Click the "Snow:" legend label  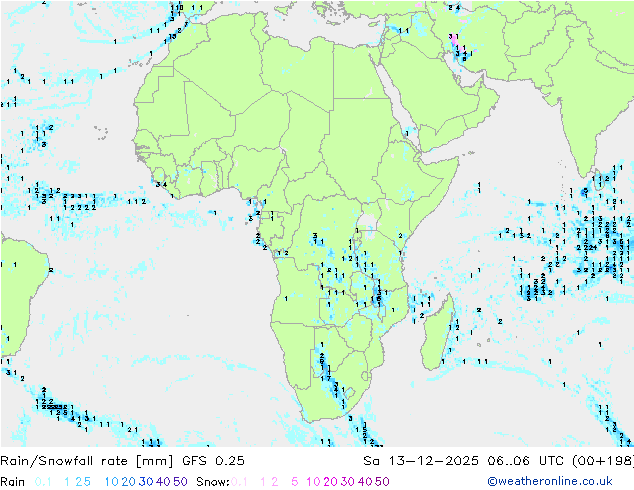[x=213, y=482]
